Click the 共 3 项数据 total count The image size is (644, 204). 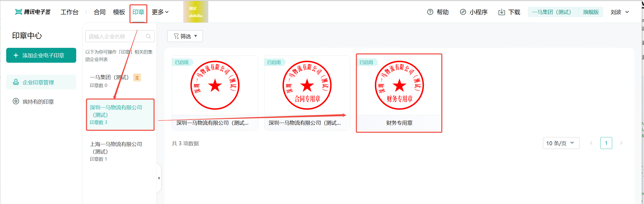click(x=185, y=144)
